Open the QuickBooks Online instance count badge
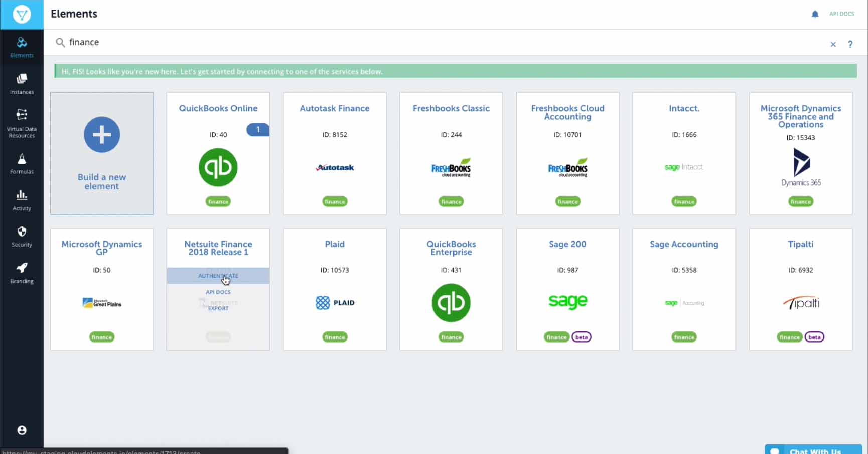 [258, 130]
